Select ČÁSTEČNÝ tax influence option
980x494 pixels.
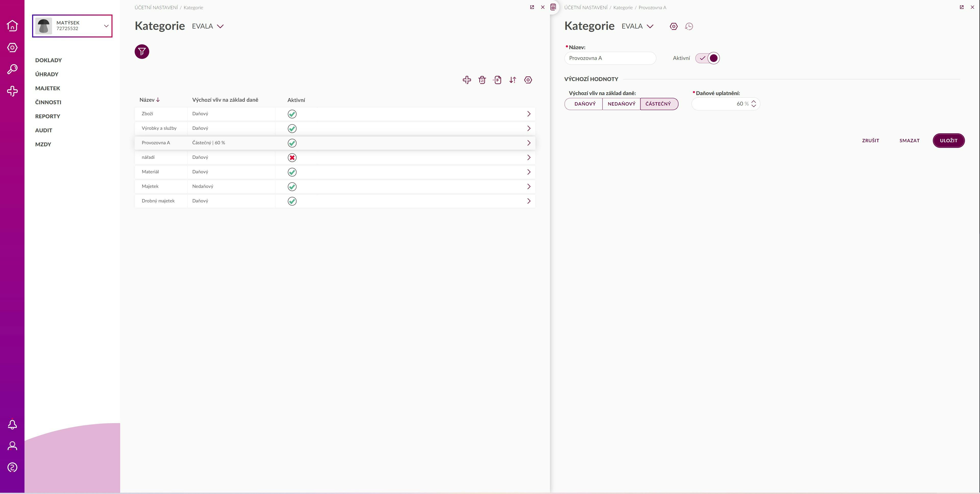point(659,104)
